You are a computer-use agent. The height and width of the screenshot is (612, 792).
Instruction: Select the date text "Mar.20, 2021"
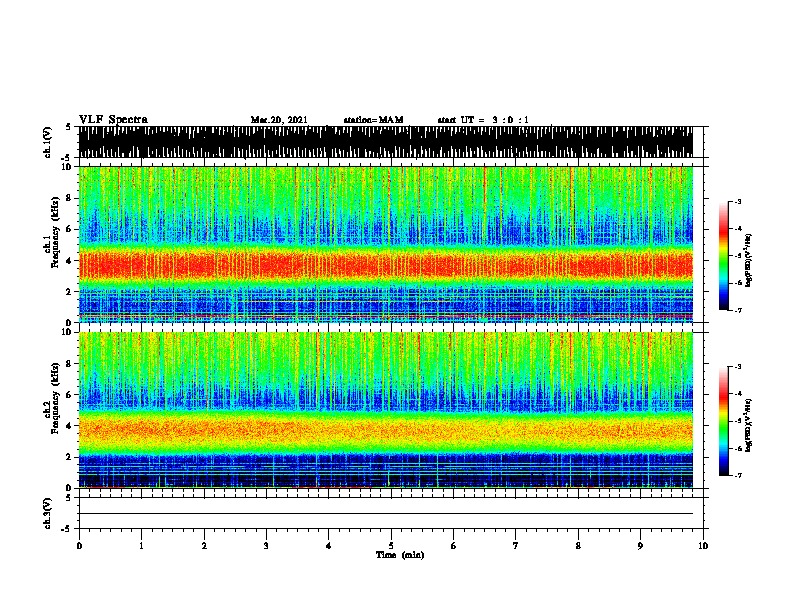279,120
